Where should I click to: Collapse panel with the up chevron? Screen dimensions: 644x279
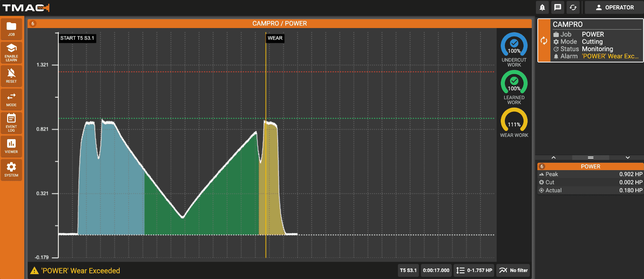553,157
